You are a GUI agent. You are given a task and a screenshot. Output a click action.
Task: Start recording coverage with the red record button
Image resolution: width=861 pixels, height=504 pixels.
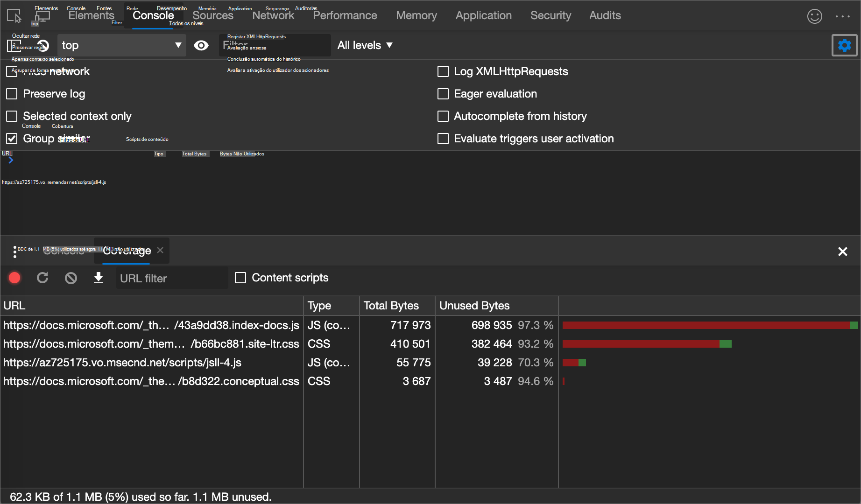click(14, 278)
